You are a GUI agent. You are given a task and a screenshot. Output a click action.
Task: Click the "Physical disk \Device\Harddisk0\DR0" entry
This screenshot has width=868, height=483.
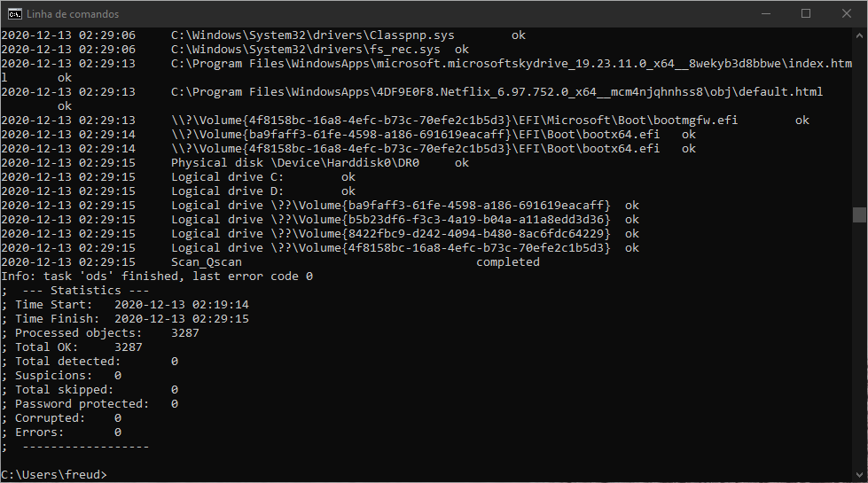(x=305, y=163)
